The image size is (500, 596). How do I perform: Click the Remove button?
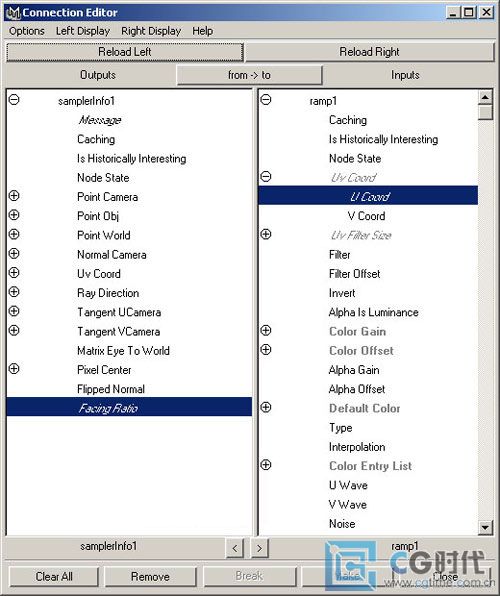150,577
